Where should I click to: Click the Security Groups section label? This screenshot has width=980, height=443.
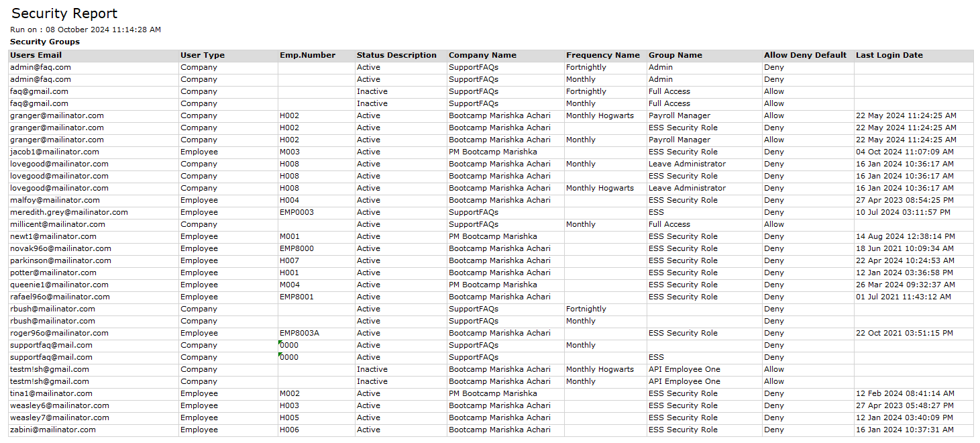(45, 42)
